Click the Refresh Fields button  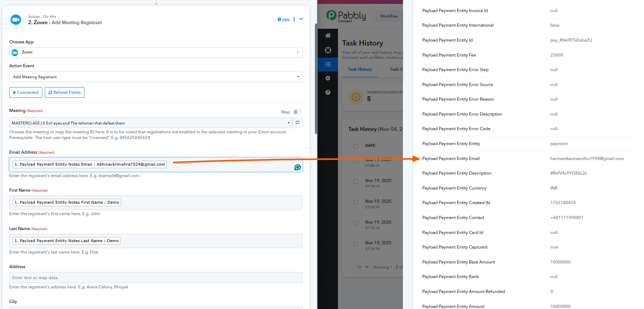coord(65,92)
